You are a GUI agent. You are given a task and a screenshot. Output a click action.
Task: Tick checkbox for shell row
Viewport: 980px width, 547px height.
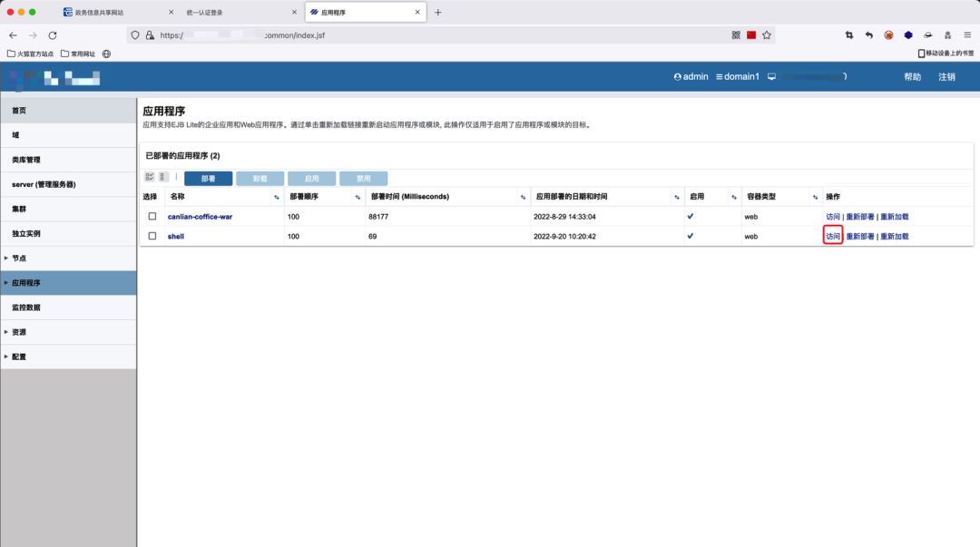pos(152,236)
